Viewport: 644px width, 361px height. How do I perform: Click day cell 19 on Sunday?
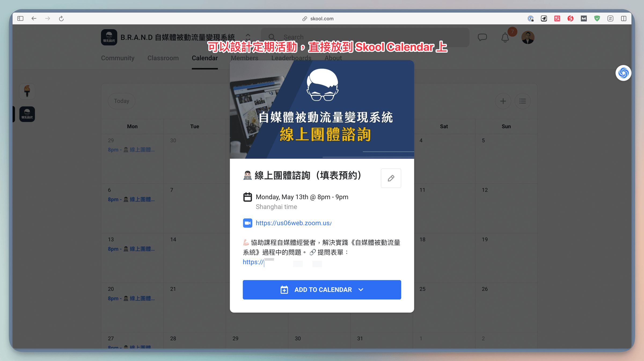(506, 258)
